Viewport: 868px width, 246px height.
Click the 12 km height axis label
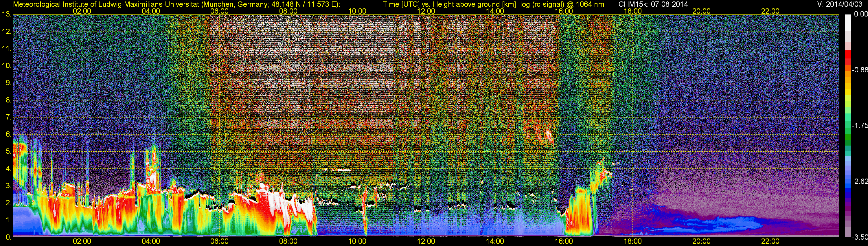pos(6,32)
